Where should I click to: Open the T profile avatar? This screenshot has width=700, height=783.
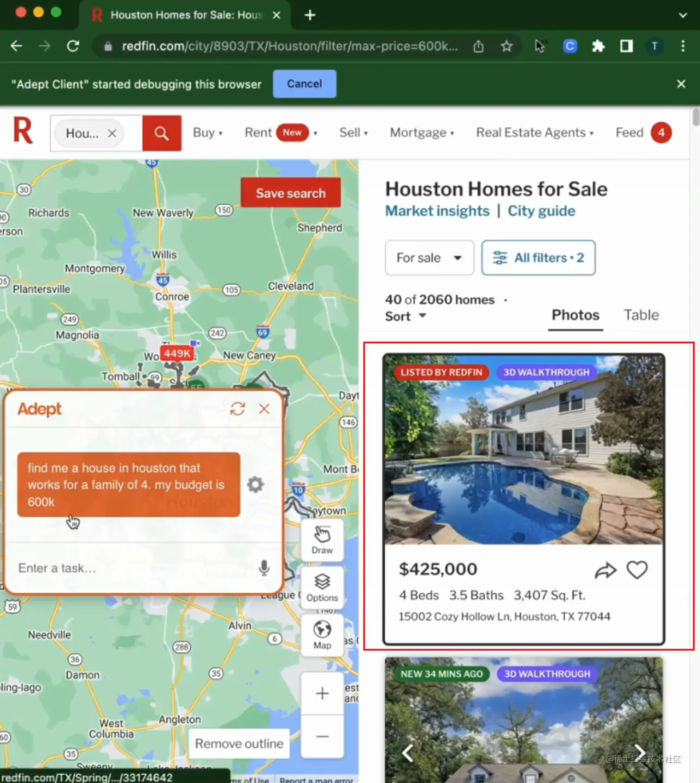(x=655, y=46)
